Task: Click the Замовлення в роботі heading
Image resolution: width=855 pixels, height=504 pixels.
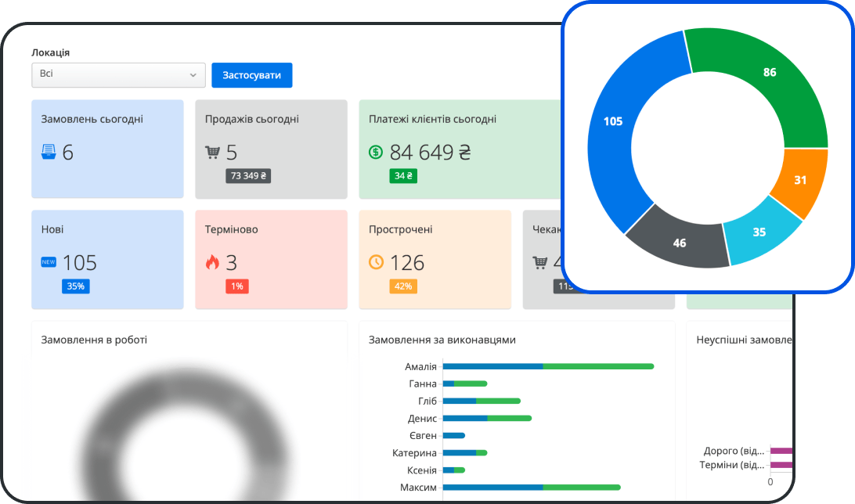Action: pos(94,340)
